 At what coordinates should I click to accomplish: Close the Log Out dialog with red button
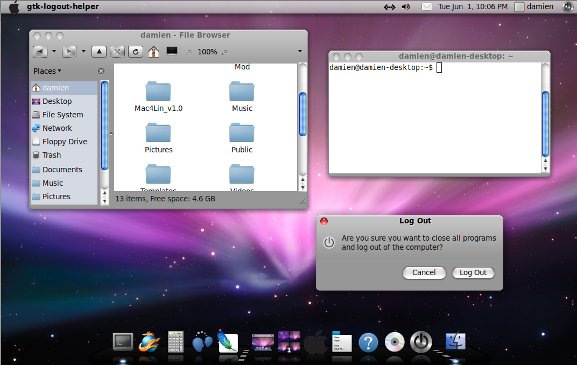(x=324, y=221)
